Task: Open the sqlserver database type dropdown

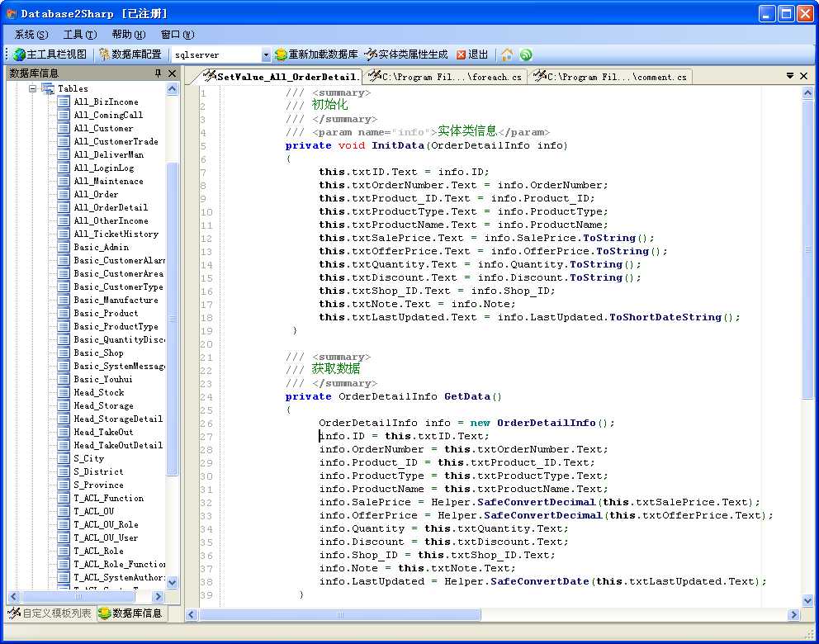Action: pyautogui.click(x=265, y=54)
